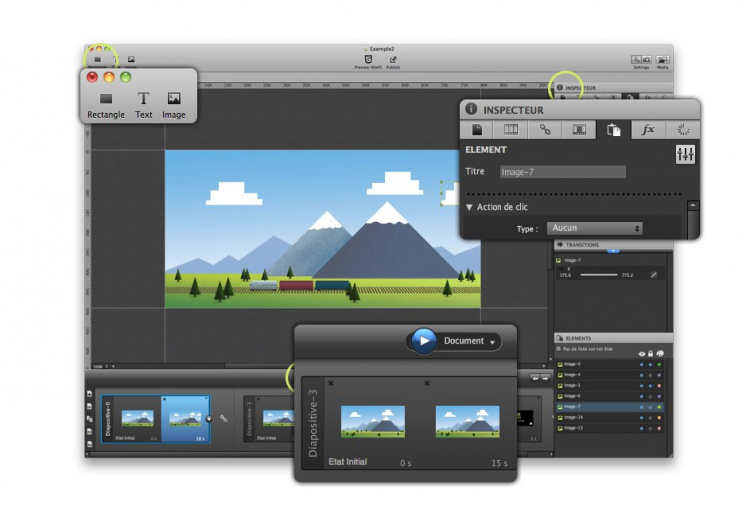Toggle visibility dot for Image-7
Screen dimensions: 750x510
click(641, 407)
